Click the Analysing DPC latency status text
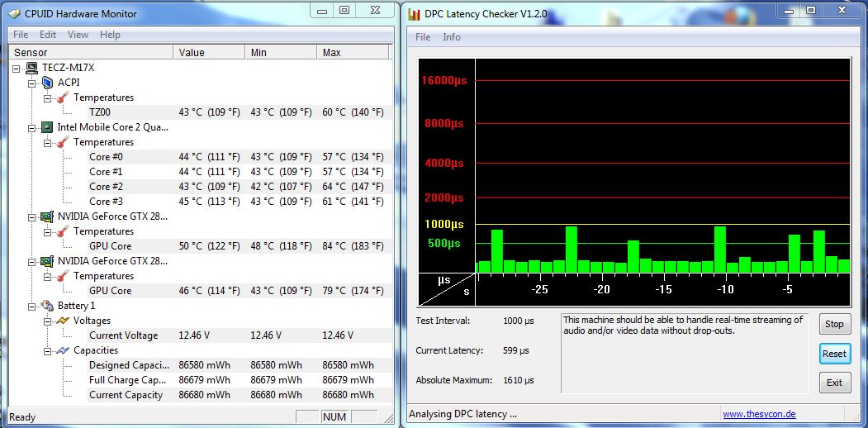Viewport: 868px width, 428px height. 462,414
